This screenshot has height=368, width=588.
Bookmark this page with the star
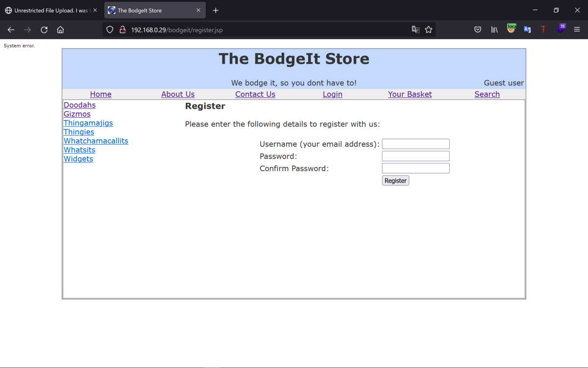429,29
